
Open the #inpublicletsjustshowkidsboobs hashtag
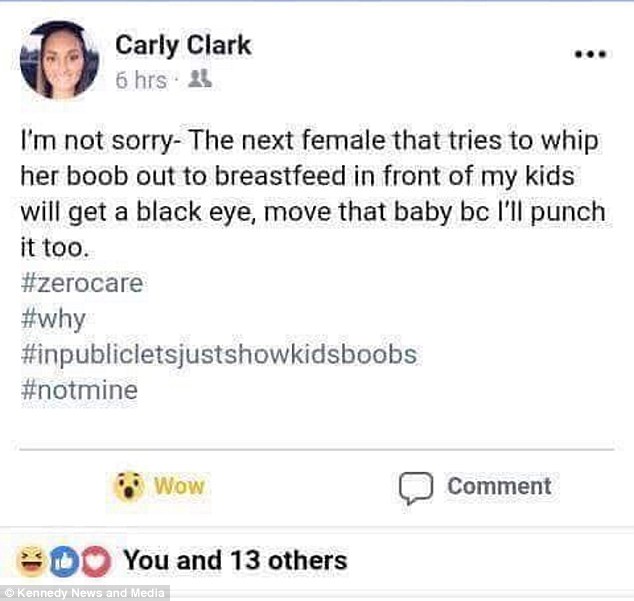(x=217, y=355)
